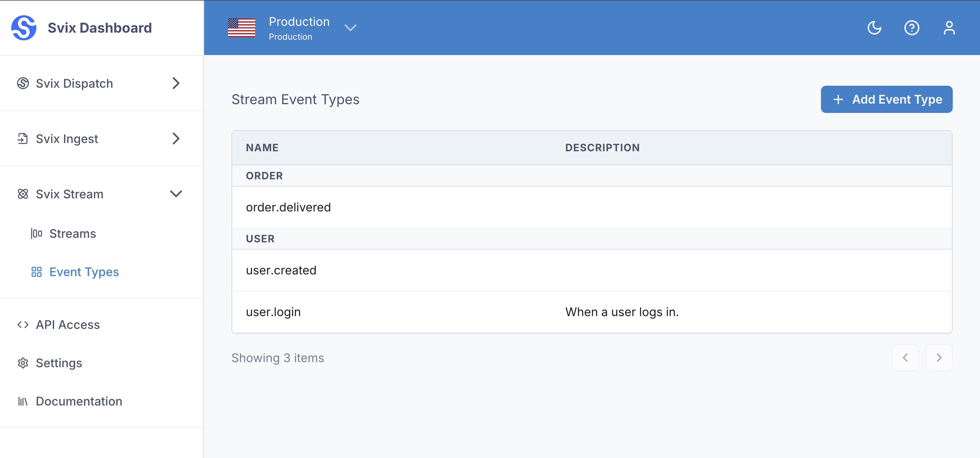
Task: Click the Settings gear icon
Action: pyautogui.click(x=23, y=363)
